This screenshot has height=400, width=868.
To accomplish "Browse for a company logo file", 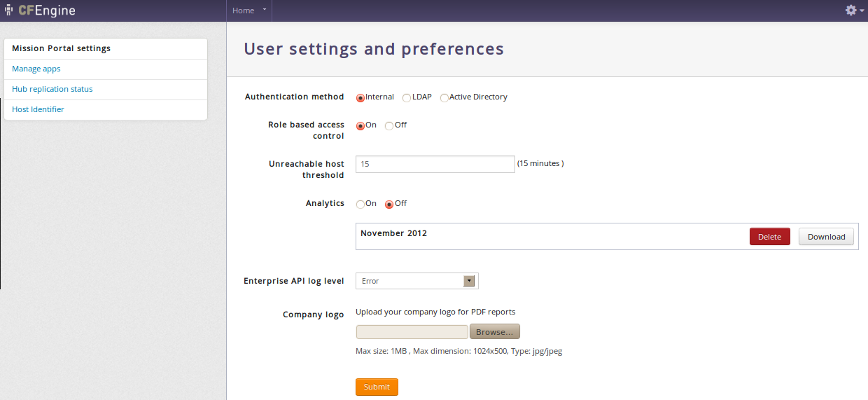I will pyautogui.click(x=495, y=331).
